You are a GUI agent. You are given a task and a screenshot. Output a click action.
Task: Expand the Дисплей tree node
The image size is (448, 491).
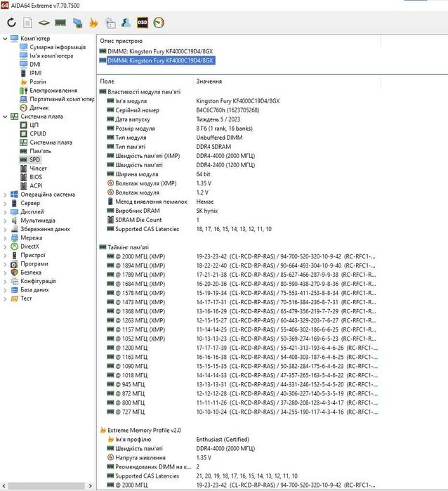coord(5,212)
